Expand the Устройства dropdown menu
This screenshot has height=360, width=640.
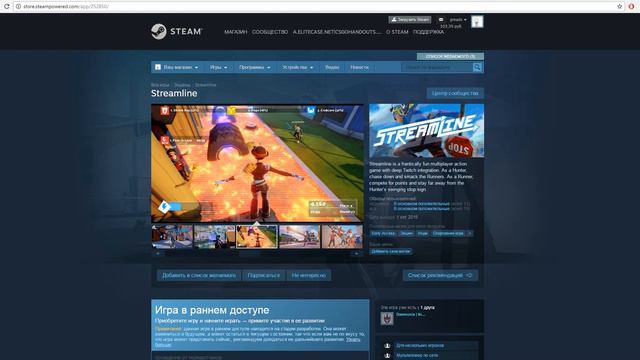pyautogui.click(x=298, y=67)
